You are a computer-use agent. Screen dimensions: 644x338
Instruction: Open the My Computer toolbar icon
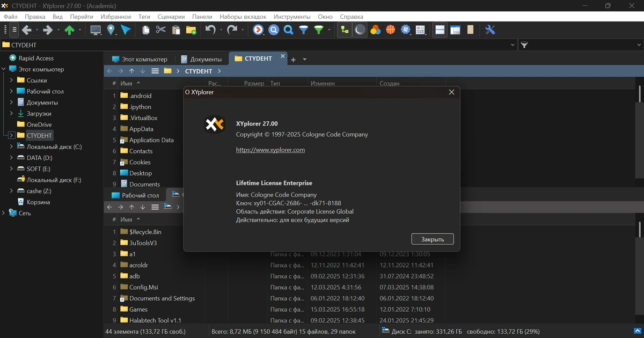[x=96, y=30]
